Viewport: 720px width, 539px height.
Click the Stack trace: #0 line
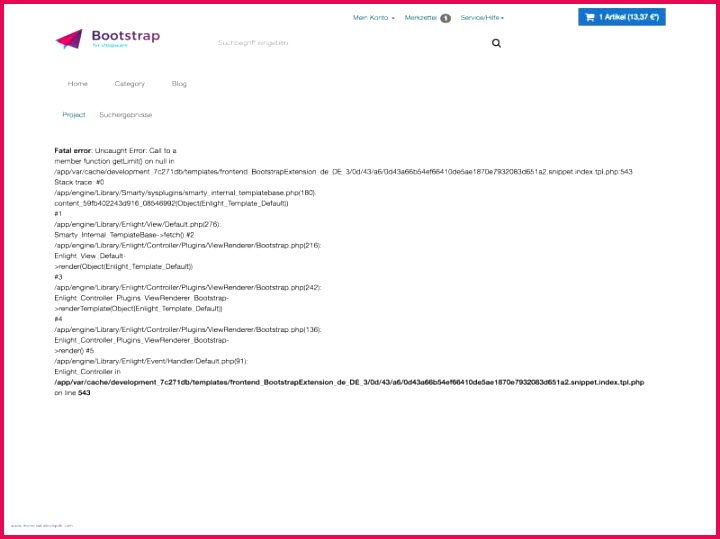pos(79,182)
